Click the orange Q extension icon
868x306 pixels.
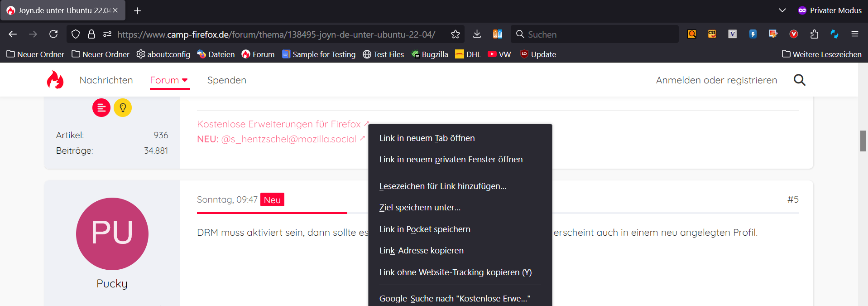(x=692, y=34)
